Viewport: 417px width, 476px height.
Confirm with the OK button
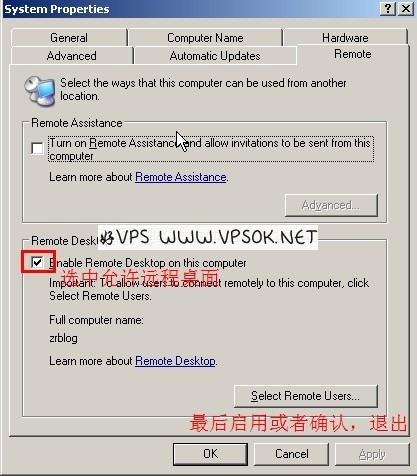pos(210,454)
